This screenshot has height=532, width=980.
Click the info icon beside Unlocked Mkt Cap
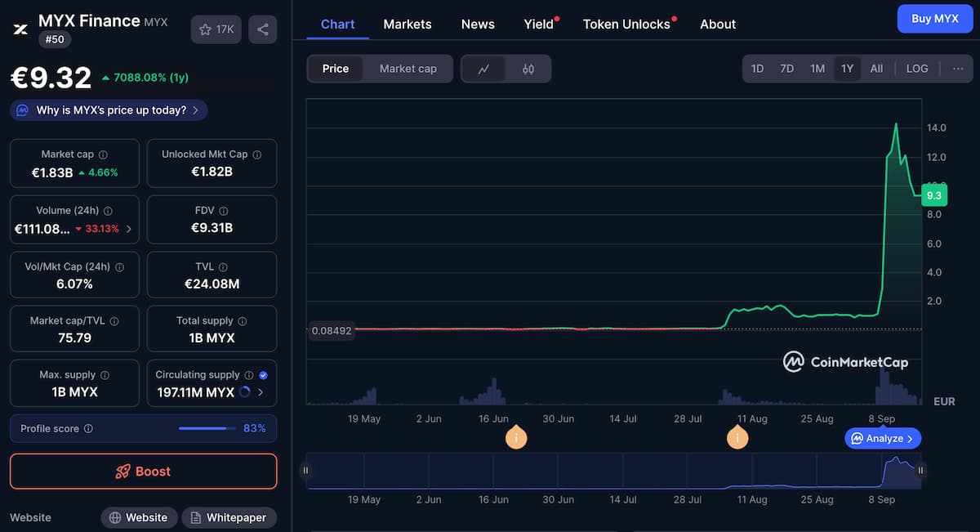(x=256, y=154)
